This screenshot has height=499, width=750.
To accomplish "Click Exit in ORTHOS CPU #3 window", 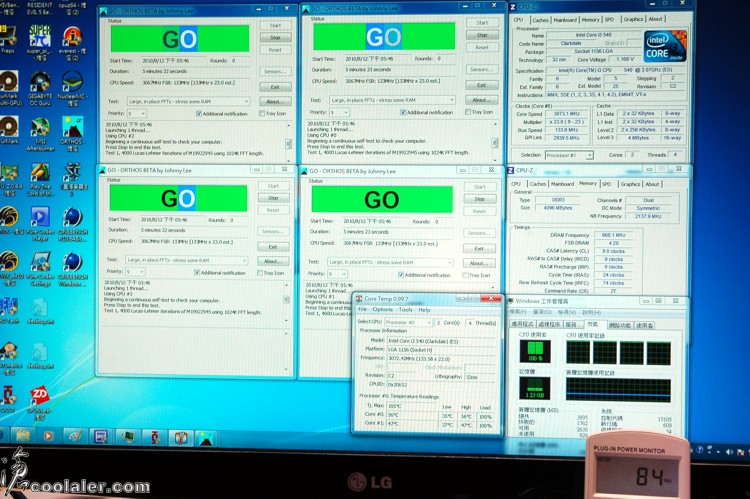I will coord(273,247).
